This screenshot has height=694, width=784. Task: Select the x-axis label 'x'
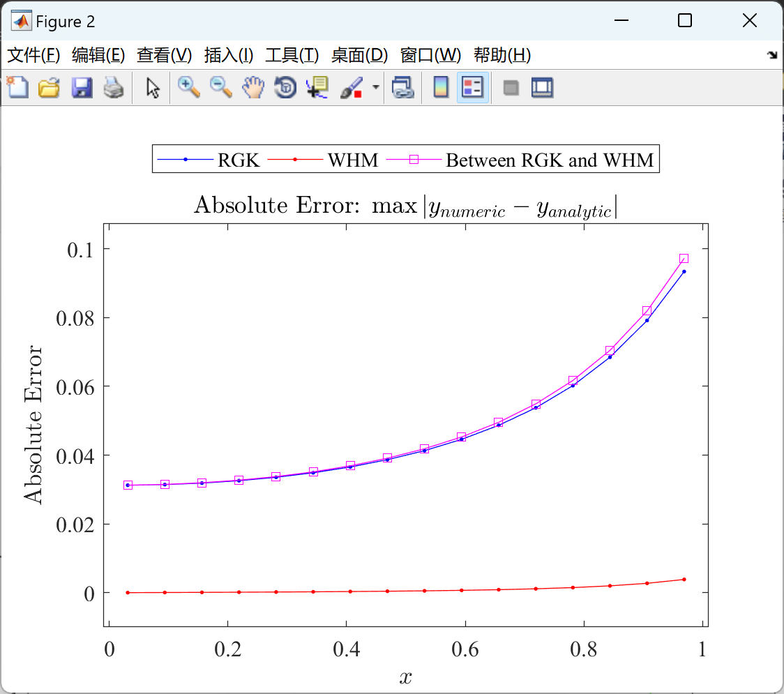405,678
